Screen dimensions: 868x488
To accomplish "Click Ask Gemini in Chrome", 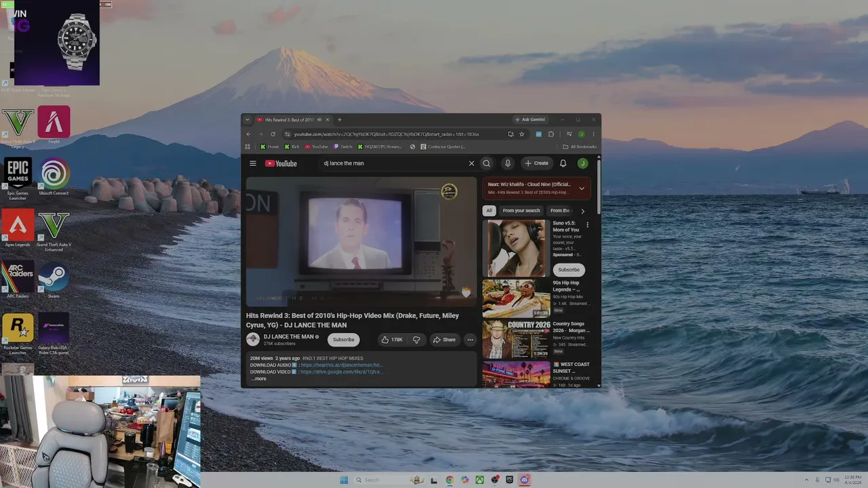I will pyautogui.click(x=530, y=120).
